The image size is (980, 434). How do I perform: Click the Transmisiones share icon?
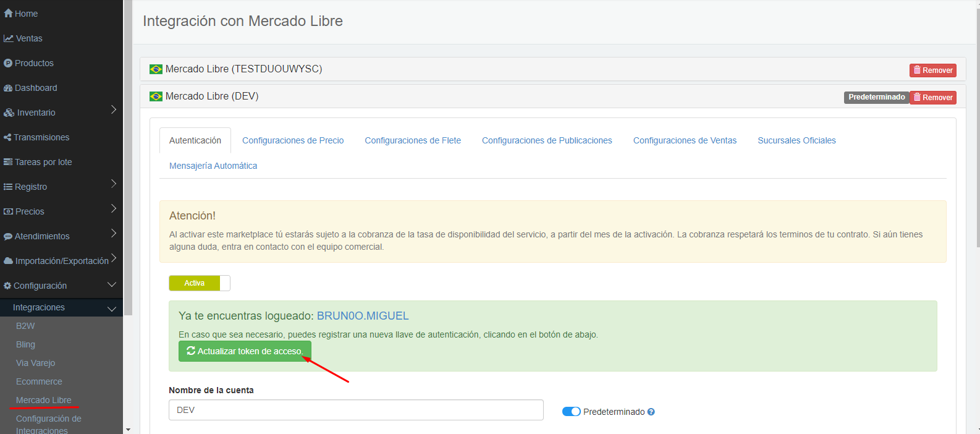point(7,137)
